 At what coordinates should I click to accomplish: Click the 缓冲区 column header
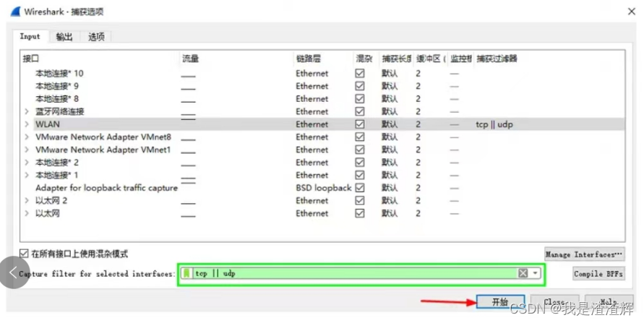[x=431, y=59]
